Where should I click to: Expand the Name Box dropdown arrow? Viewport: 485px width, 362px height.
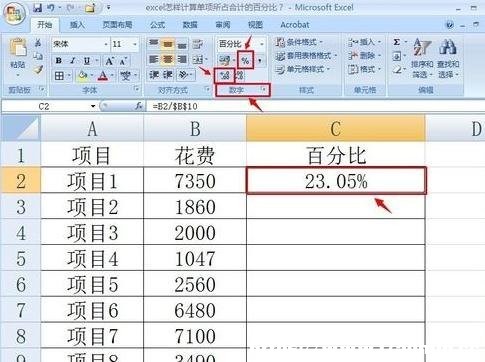coord(93,106)
